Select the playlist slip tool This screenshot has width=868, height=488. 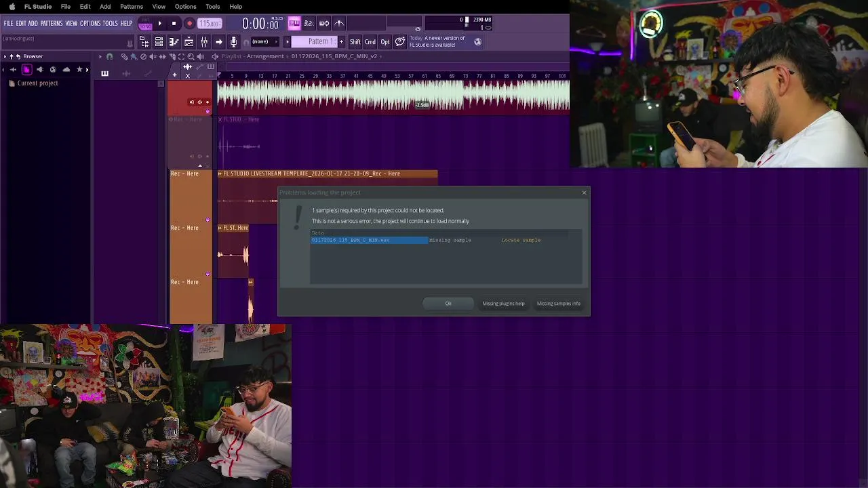[x=162, y=56]
